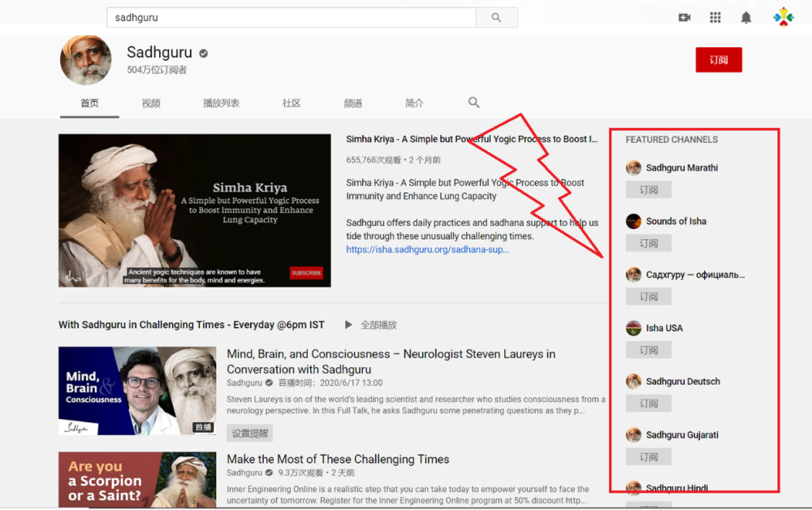Viewport: 812px width, 510px height.
Task: Switch to the 播放列表 playlists tab
Action: click(x=221, y=103)
